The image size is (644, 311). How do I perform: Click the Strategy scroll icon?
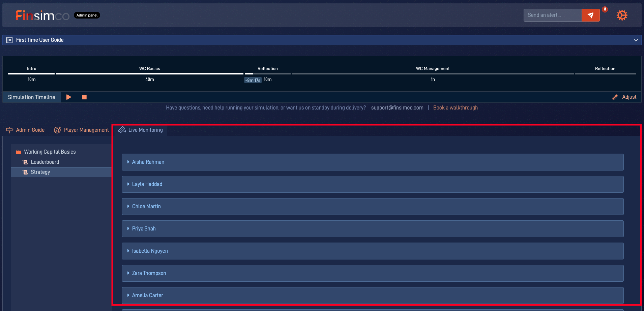(x=25, y=172)
